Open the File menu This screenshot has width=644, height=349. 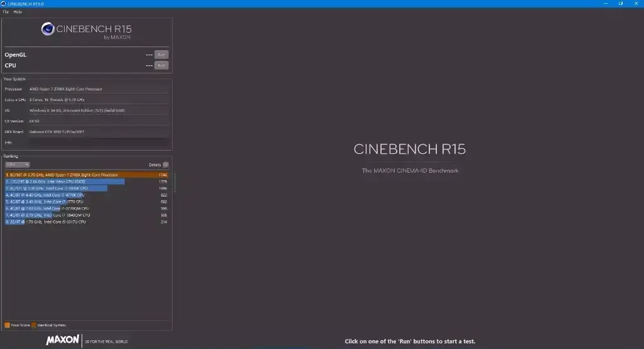[6, 12]
